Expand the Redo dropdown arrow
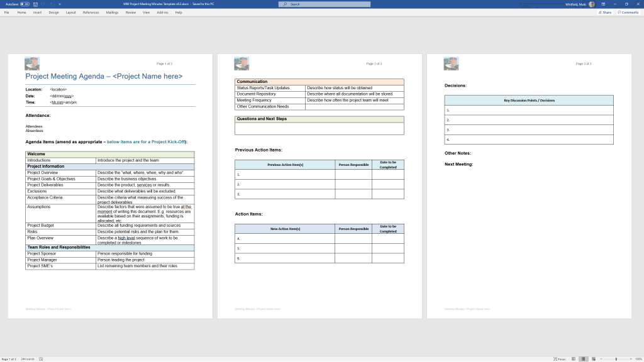 (x=47, y=4)
